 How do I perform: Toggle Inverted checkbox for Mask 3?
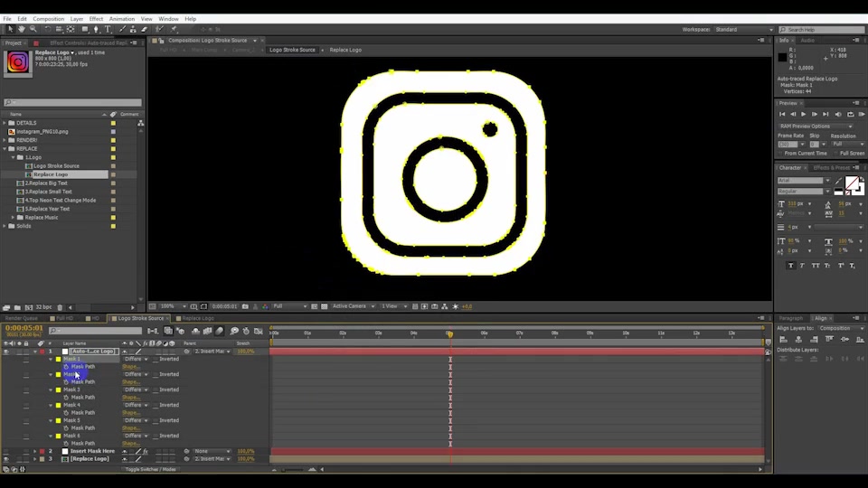coord(156,390)
